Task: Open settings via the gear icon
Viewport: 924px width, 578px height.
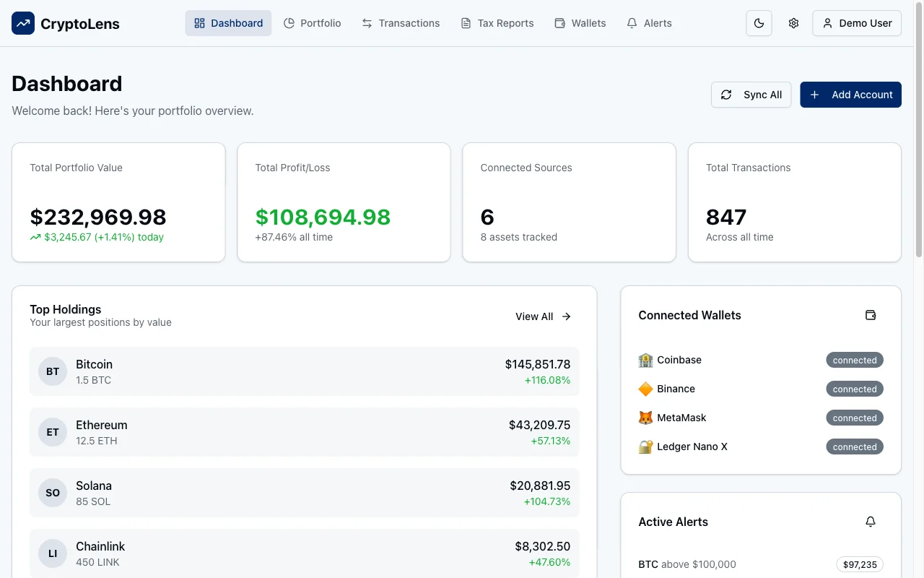Action: 793,22
